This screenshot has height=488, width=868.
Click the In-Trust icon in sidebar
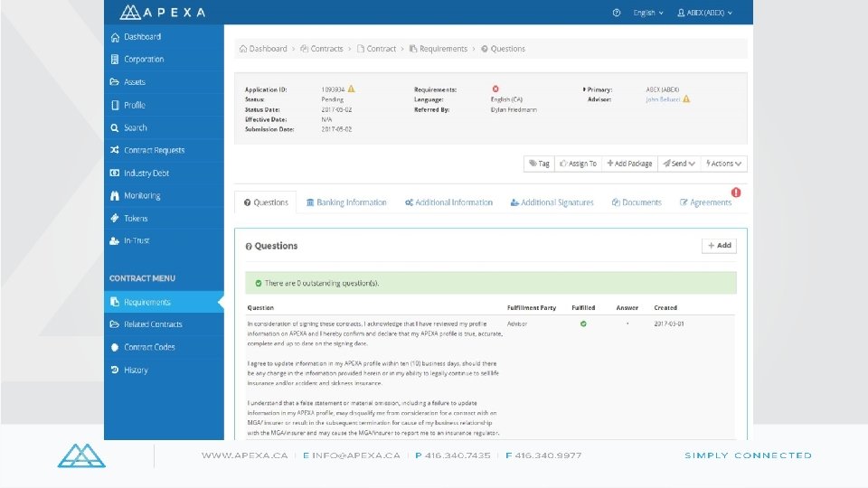[115, 240]
